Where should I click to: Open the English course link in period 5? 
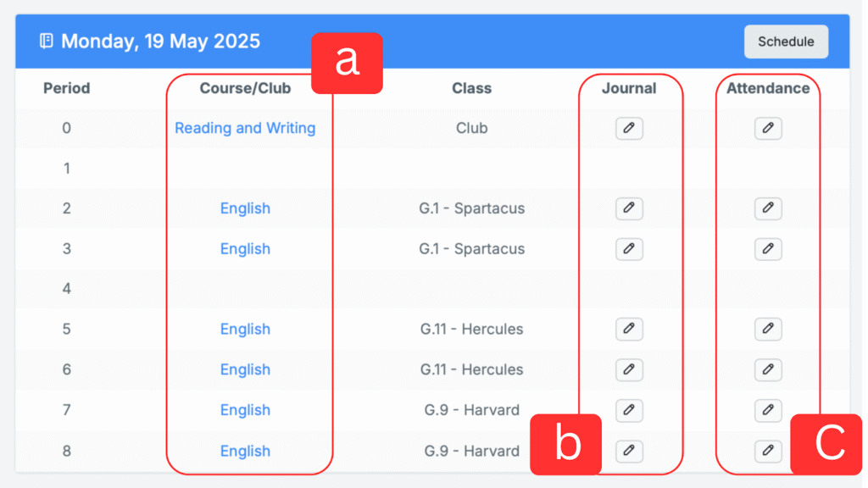click(245, 329)
